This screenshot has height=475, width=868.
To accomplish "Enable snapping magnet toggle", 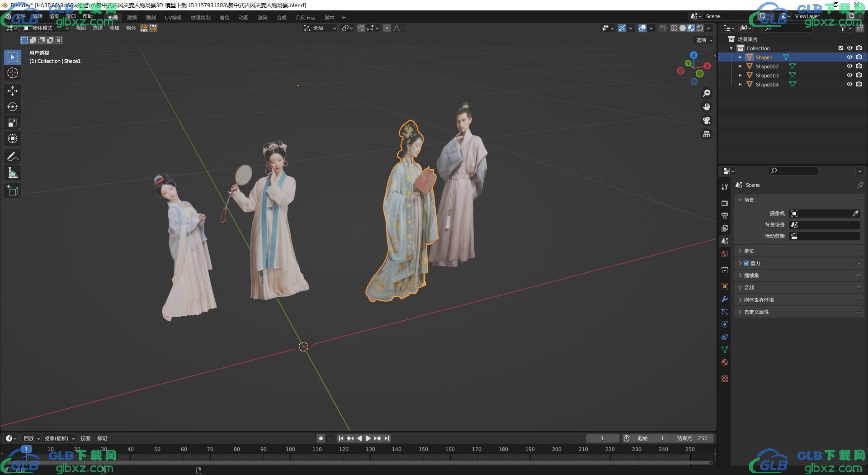I will [x=361, y=28].
